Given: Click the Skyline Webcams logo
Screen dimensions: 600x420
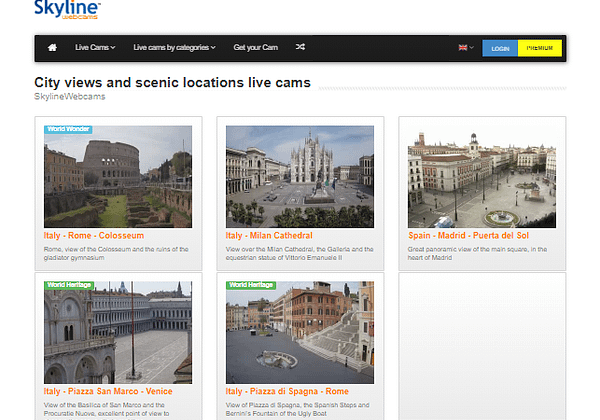Looking at the screenshot, I should tap(67, 10).
